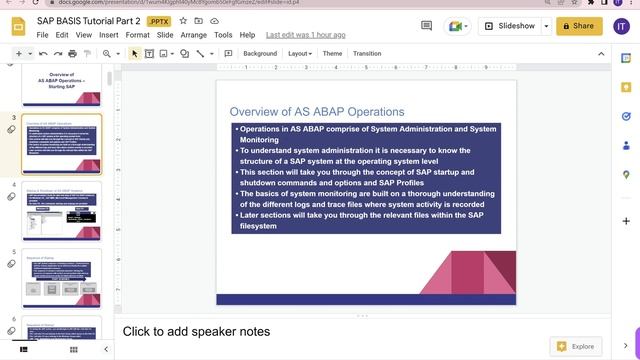Click the Google Meet camera icon
The width and height of the screenshot is (640, 360).
point(455,27)
